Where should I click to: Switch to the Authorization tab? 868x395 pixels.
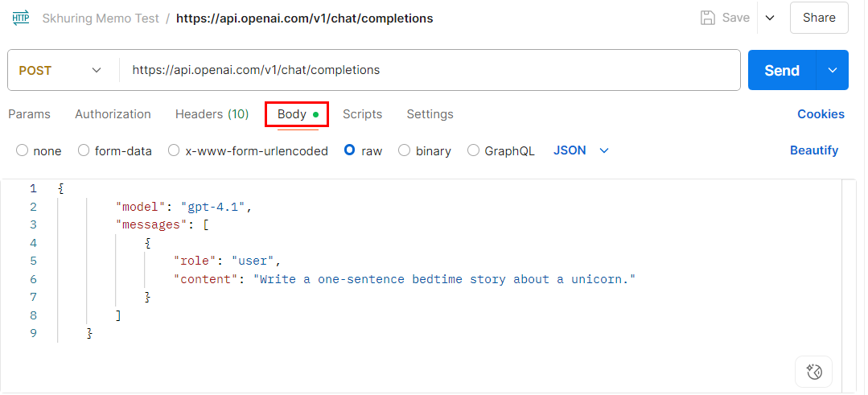(x=113, y=114)
